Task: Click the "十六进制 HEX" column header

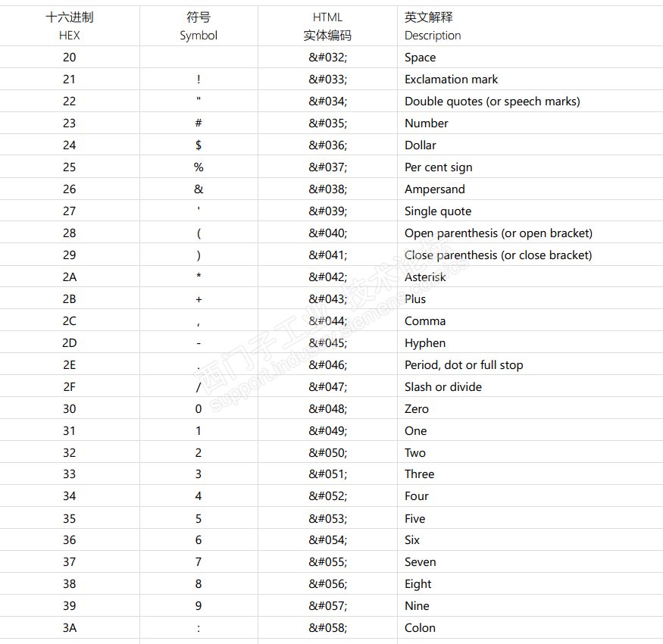Action: (70, 26)
